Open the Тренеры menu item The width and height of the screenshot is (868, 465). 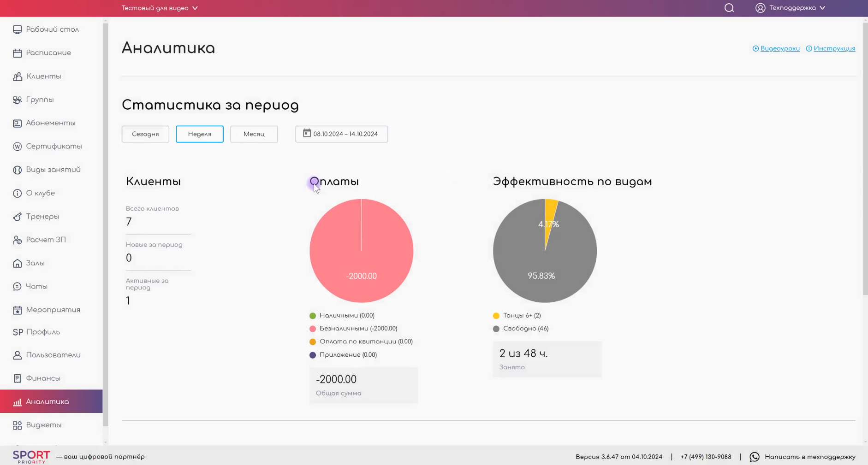pyautogui.click(x=51, y=217)
